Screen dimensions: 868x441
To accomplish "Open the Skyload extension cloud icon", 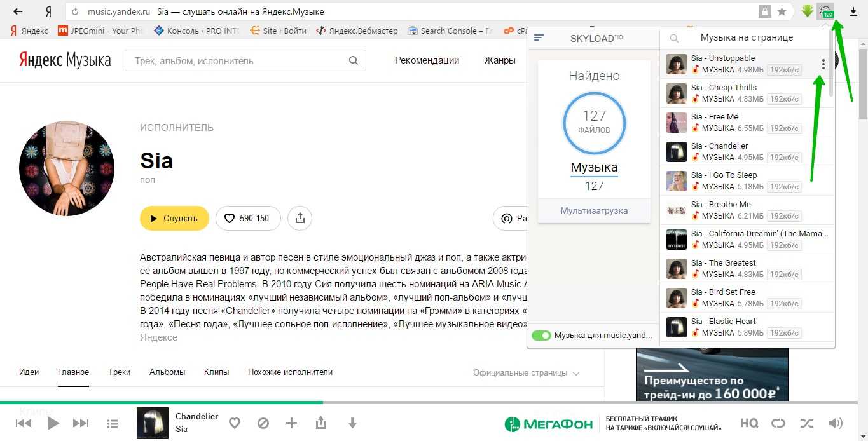I will point(826,11).
